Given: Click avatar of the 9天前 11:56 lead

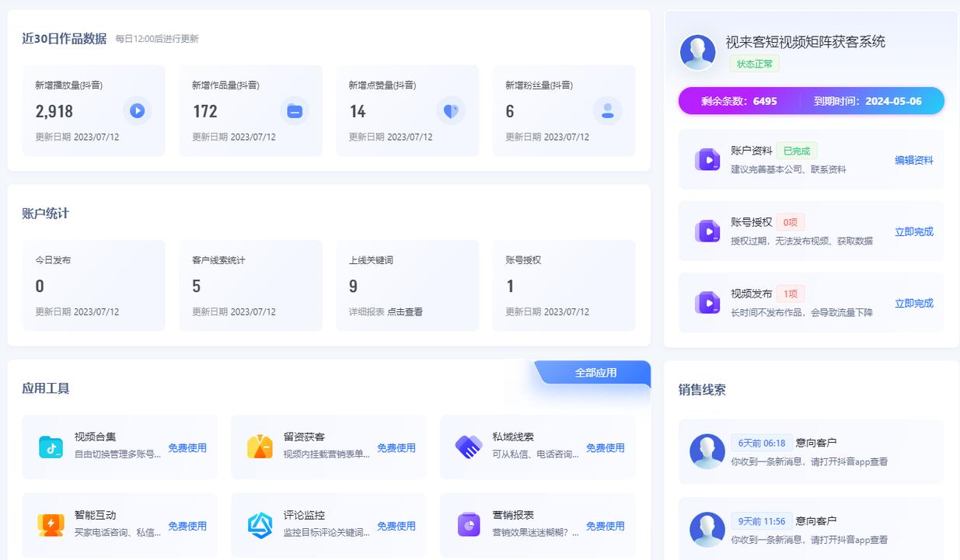Looking at the screenshot, I should [x=707, y=529].
